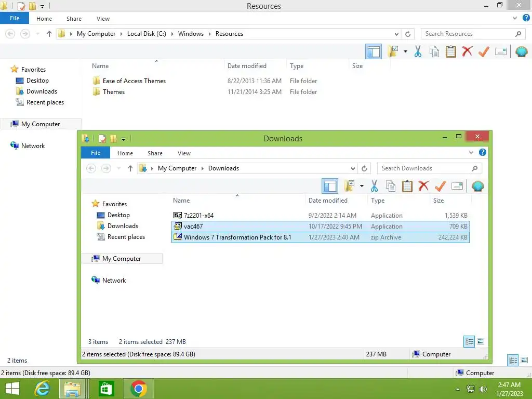The image size is (532, 399).
Task: Open the Share tab in Resources window
Action: pos(74,19)
